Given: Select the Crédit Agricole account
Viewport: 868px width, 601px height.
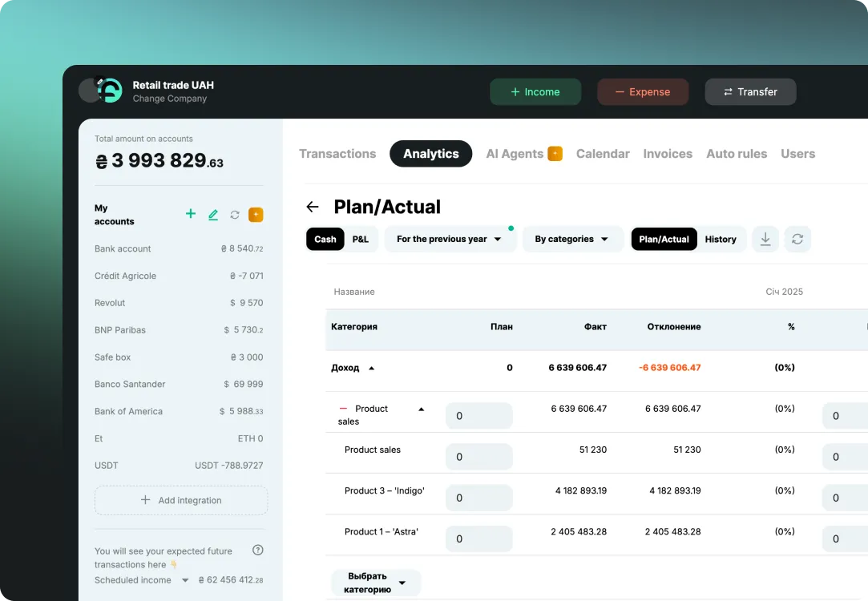Looking at the screenshot, I should tap(179, 276).
